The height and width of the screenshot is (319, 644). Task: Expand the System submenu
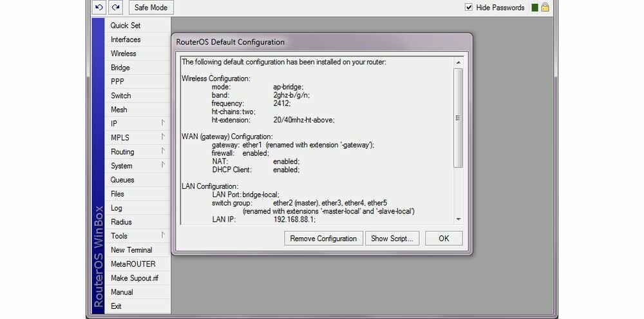point(137,166)
